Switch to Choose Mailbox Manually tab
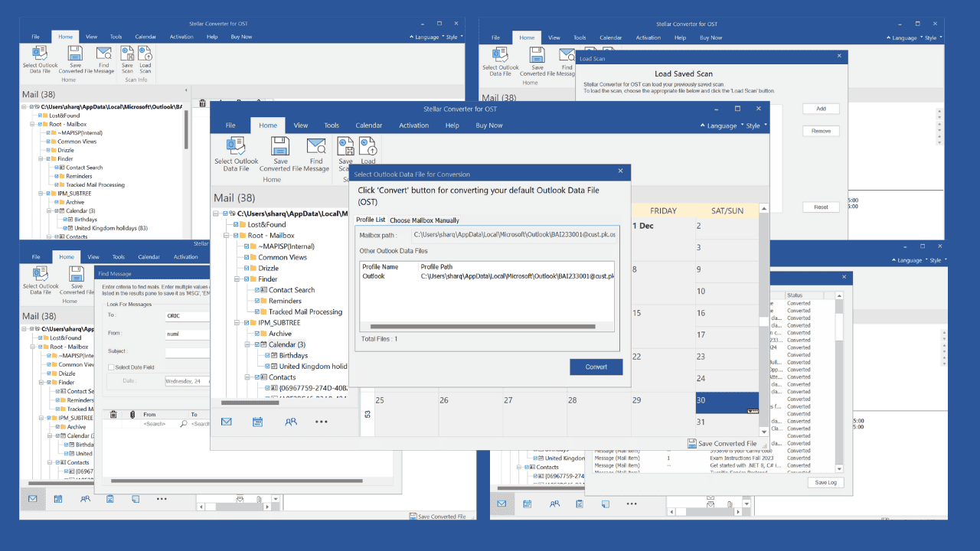980x551 pixels. [x=424, y=220]
